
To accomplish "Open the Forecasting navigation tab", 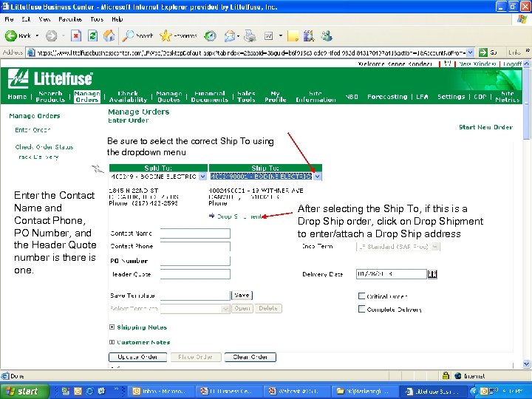I will (x=387, y=97).
